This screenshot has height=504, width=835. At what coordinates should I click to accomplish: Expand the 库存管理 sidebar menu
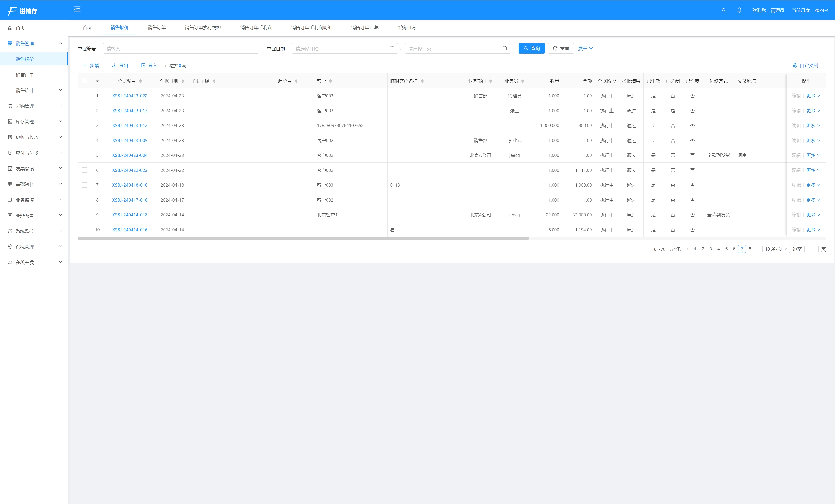[61, 121]
